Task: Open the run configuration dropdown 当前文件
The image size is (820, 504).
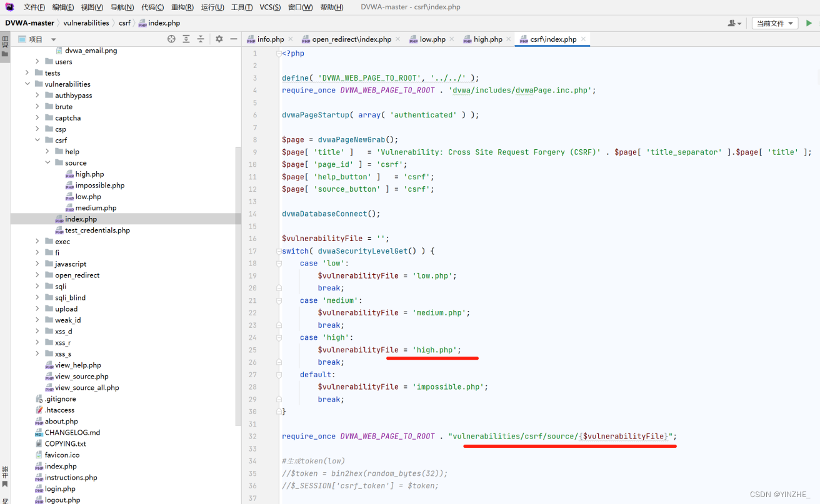Action: pyautogui.click(x=775, y=23)
